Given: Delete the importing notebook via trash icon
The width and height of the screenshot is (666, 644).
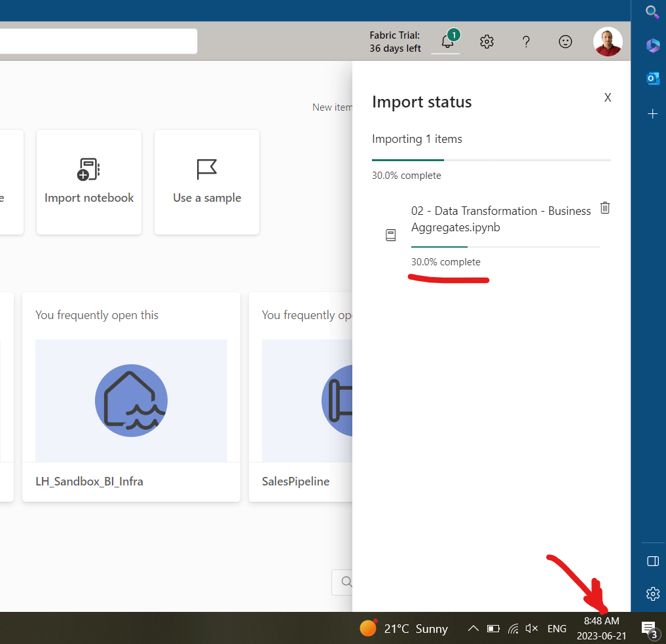Looking at the screenshot, I should tap(604, 208).
